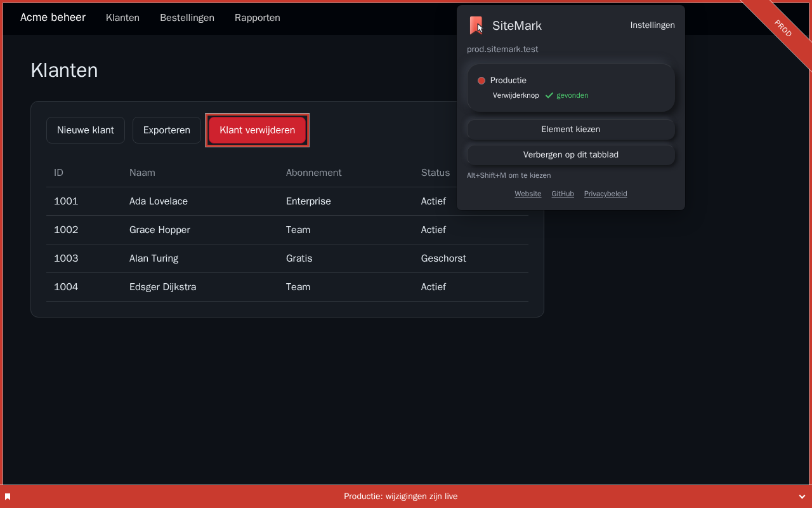Open the Privacybeleid link

[x=605, y=194]
